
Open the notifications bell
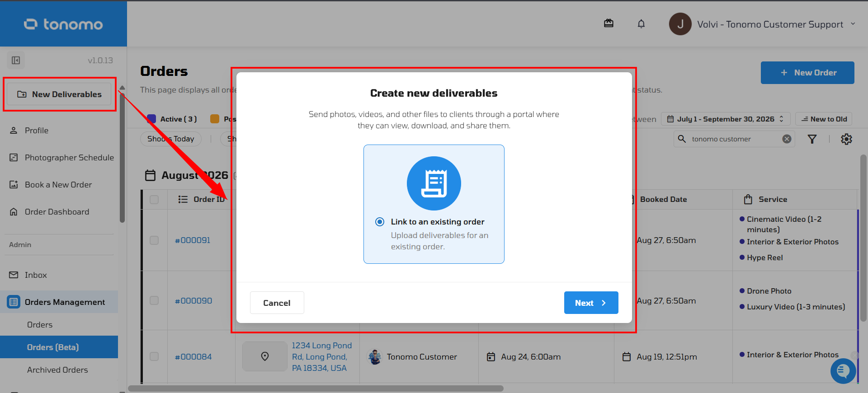click(x=641, y=24)
